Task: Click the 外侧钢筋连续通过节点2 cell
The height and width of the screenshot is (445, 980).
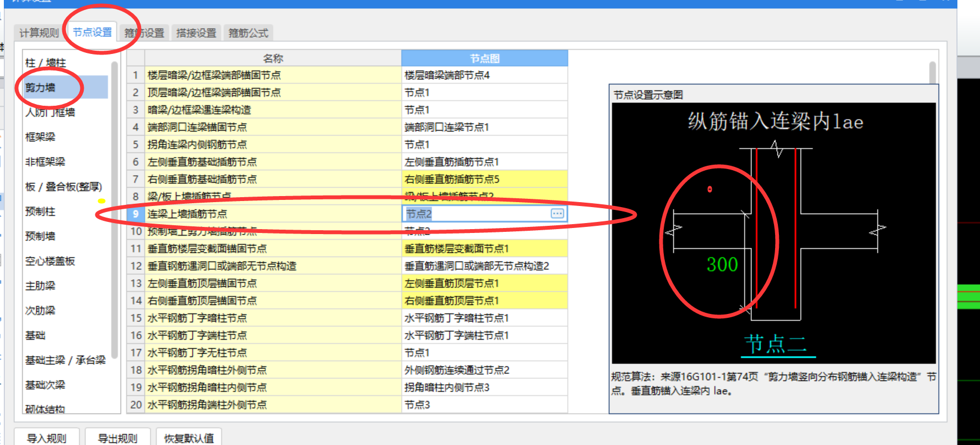Action: (485, 370)
